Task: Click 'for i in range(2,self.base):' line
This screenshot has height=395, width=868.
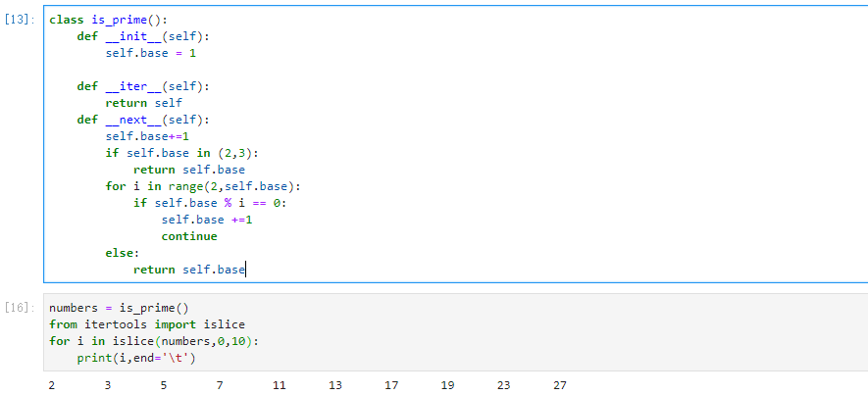Action: [203, 186]
